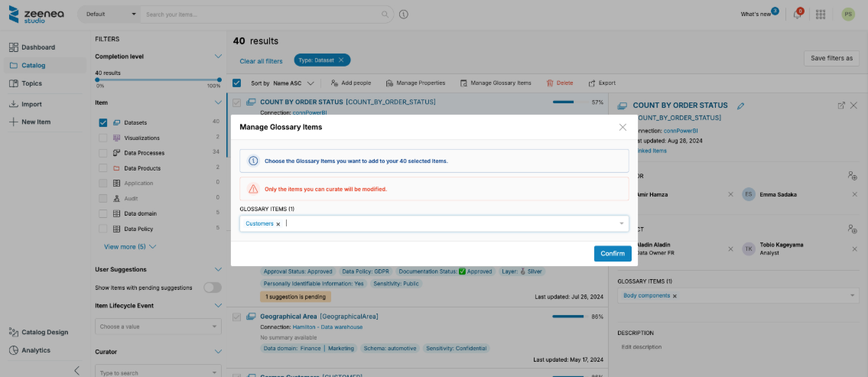The width and height of the screenshot is (868, 377).
Task: Close the Manage Glossary Items dialog
Action: click(x=623, y=127)
